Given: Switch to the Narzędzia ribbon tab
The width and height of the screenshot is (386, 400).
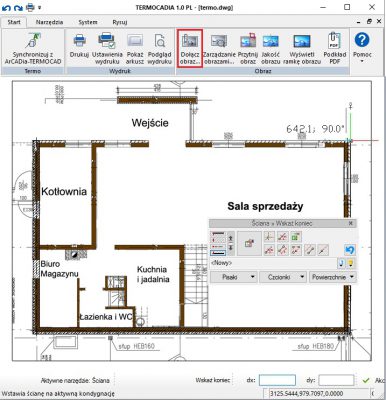Looking at the screenshot, I should (x=49, y=22).
